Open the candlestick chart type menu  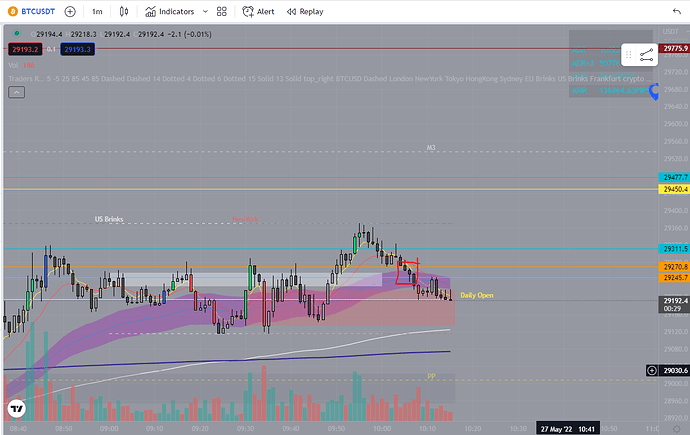point(124,11)
